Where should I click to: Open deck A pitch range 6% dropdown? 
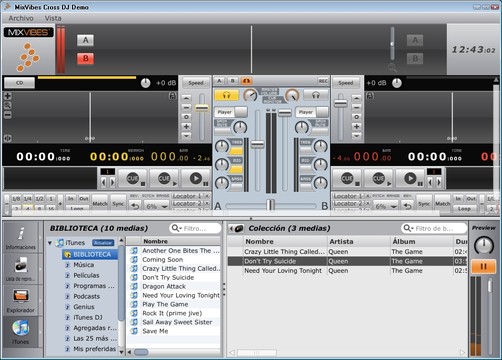(157, 206)
